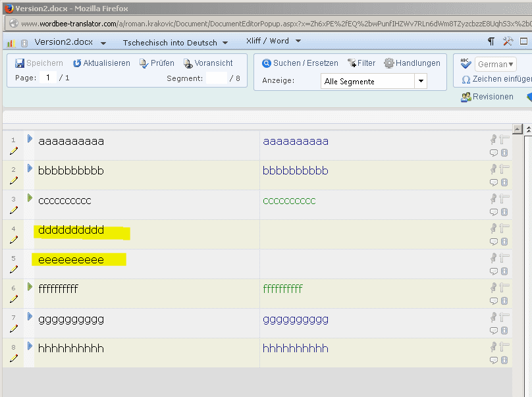Open the German language dropdown
The width and height of the screenshot is (532, 397).
pos(495,64)
